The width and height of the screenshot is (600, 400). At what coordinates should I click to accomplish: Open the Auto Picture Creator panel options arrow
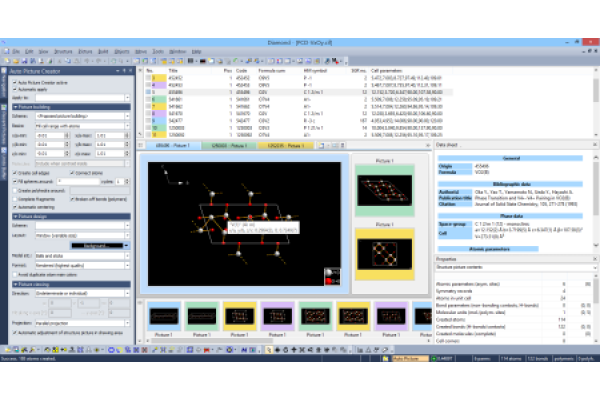117,71
